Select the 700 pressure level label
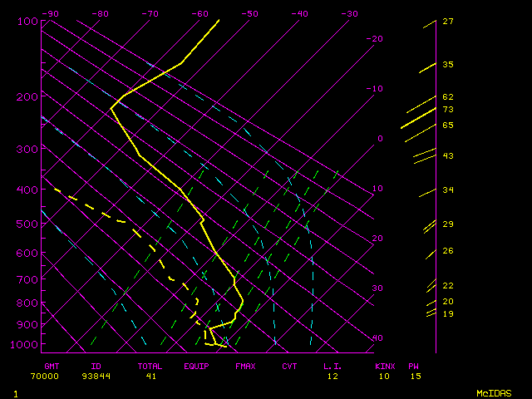Screen dimensions: 532x399 click(x=27, y=281)
